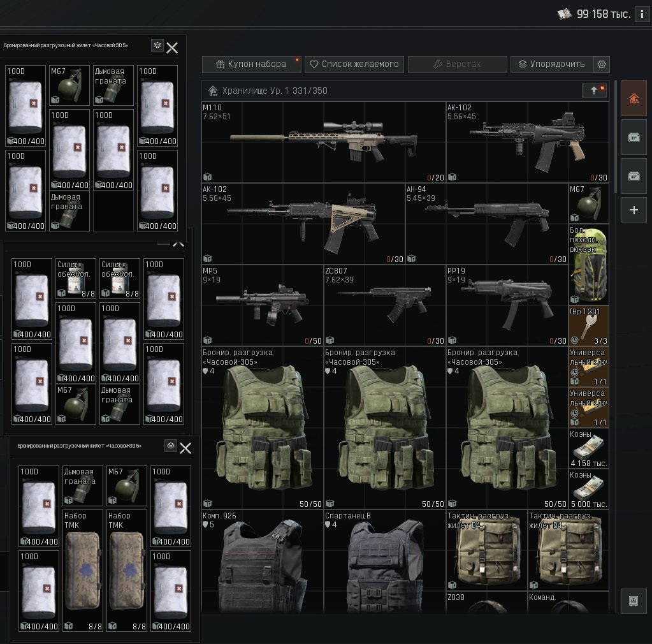Add a new storage slot with plus icon
Image resolution: width=652 pixels, height=644 pixels.
pos(634,210)
